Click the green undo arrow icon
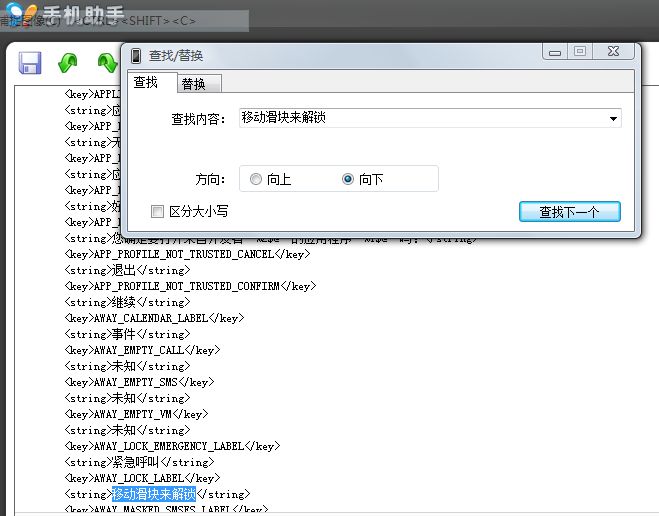This screenshot has height=516, width=659. [x=68, y=63]
